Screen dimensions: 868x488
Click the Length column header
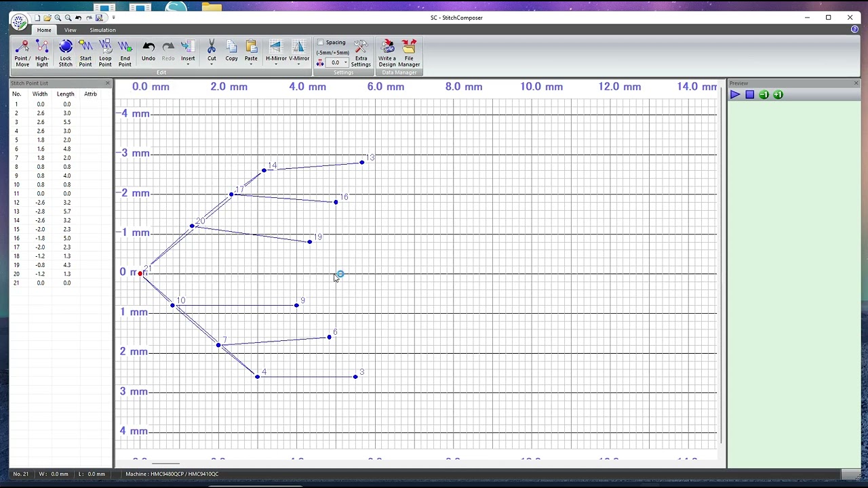pyautogui.click(x=66, y=94)
